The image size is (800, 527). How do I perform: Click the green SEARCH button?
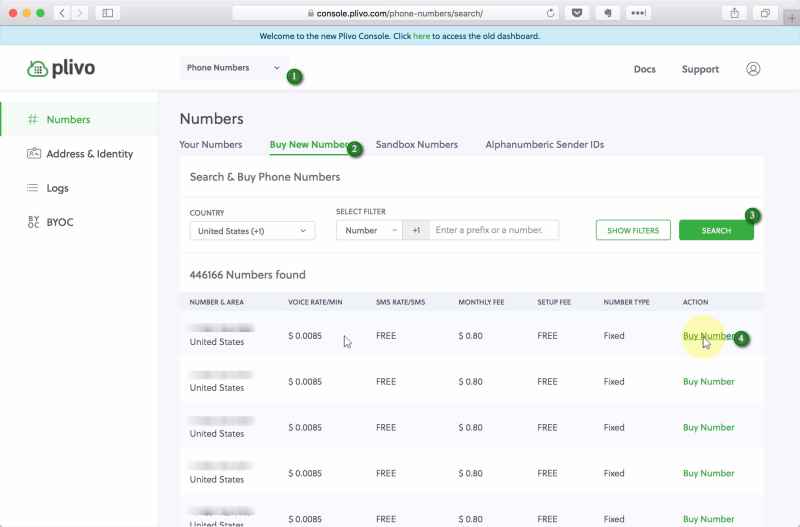[x=716, y=231]
